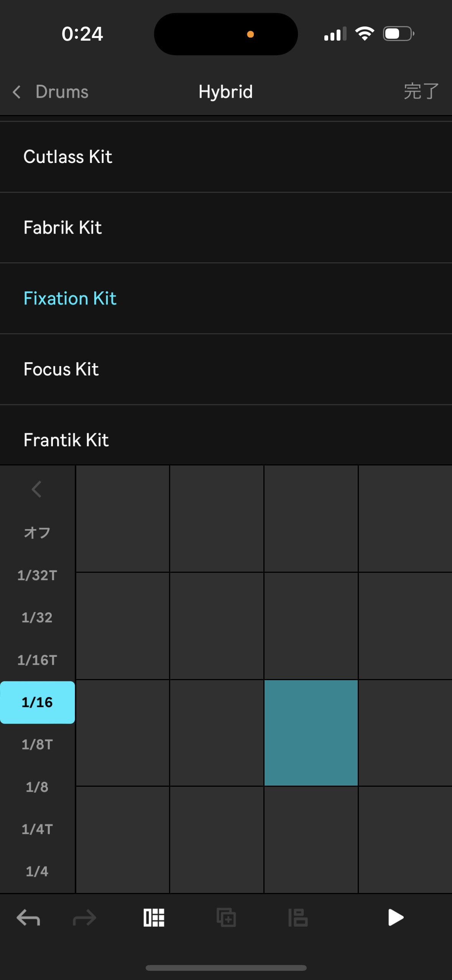Set note repeat to 1/8
Image resolution: width=452 pixels, height=980 pixels.
point(37,787)
